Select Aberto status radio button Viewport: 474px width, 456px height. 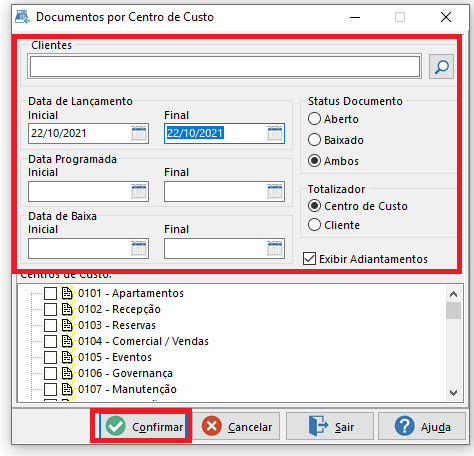coord(314,119)
